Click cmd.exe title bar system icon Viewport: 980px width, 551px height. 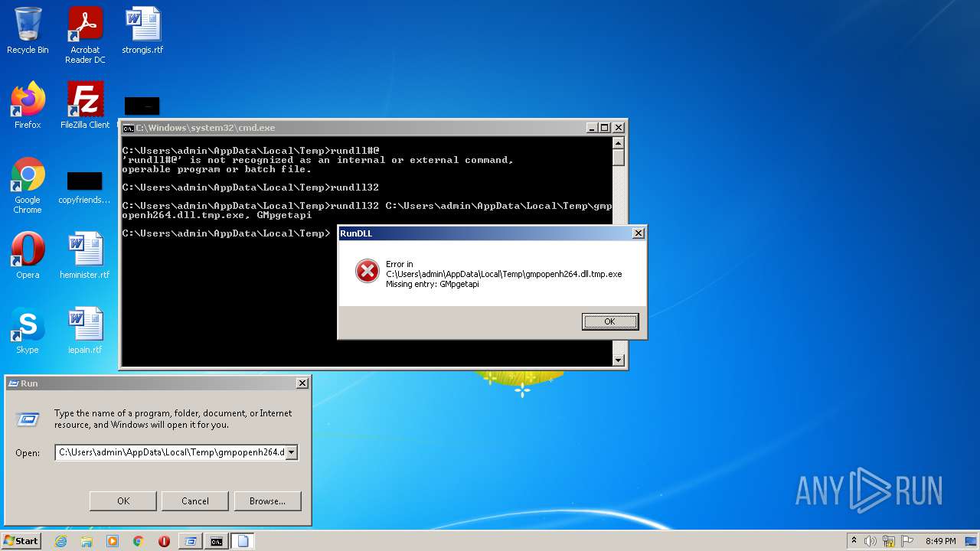(x=129, y=128)
